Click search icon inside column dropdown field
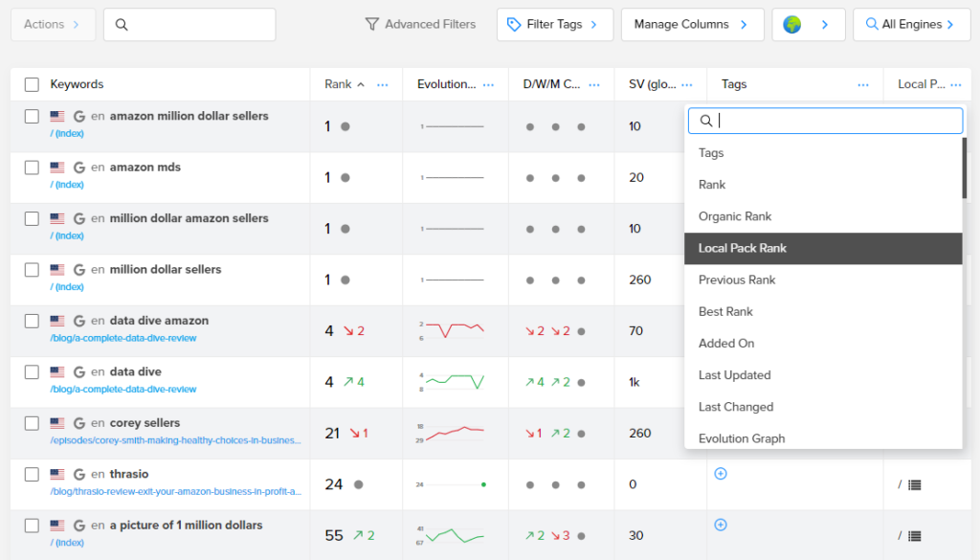 coord(705,121)
